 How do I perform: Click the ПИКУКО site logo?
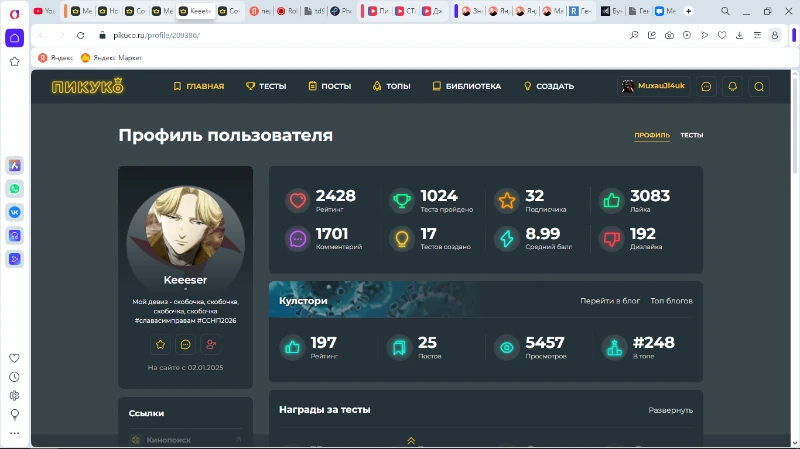pyautogui.click(x=87, y=86)
